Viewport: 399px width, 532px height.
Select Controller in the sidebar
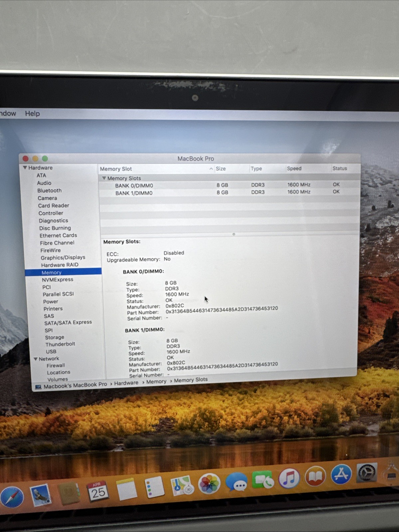[51, 213]
